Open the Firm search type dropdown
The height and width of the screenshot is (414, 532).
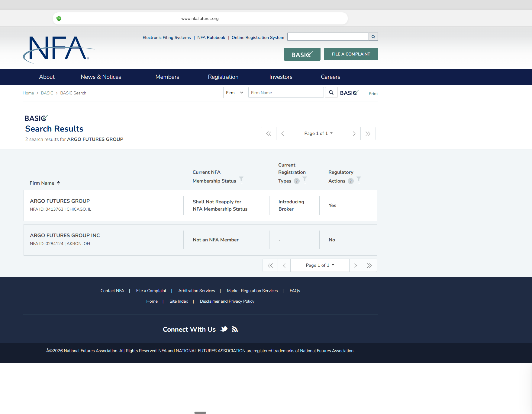tap(235, 93)
